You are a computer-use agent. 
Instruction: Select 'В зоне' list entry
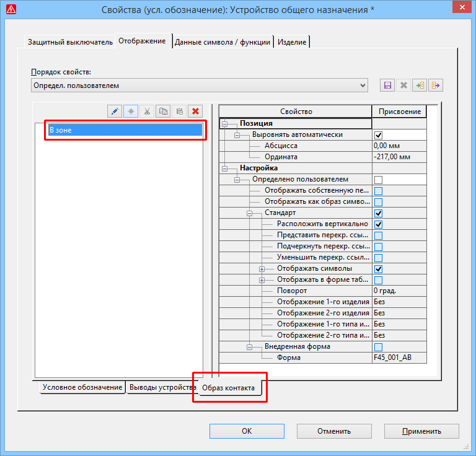[x=125, y=130]
